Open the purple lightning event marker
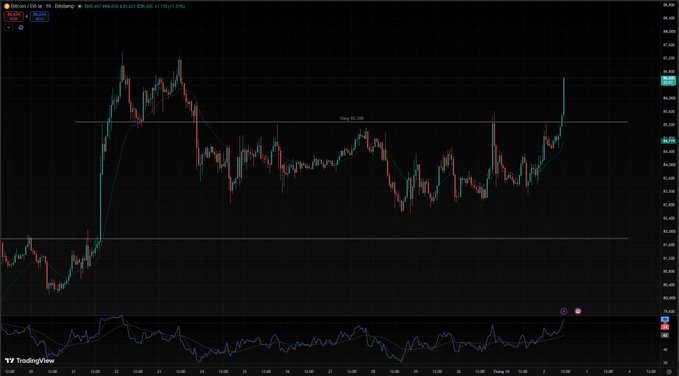The image size is (679, 376). (x=564, y=311)
